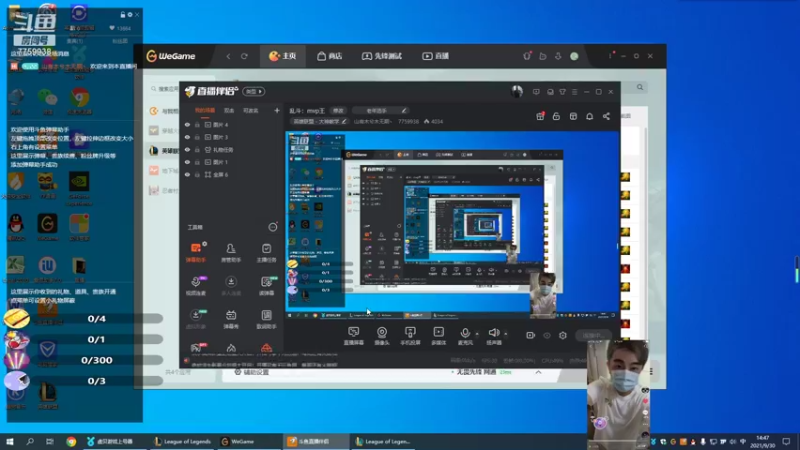Expand the microphone options arrow
800x450 pixels.
click(477, 334)
